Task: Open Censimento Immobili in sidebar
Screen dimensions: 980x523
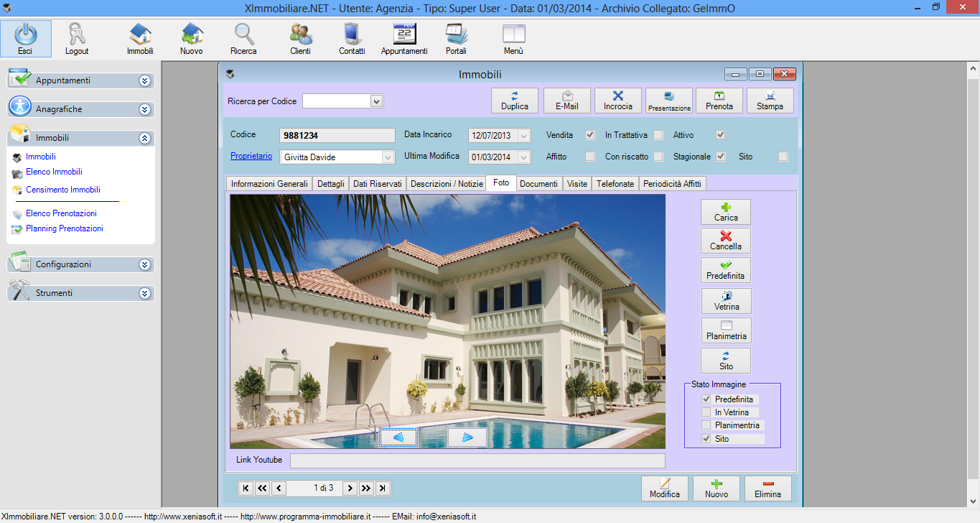Action: point(63,190)
